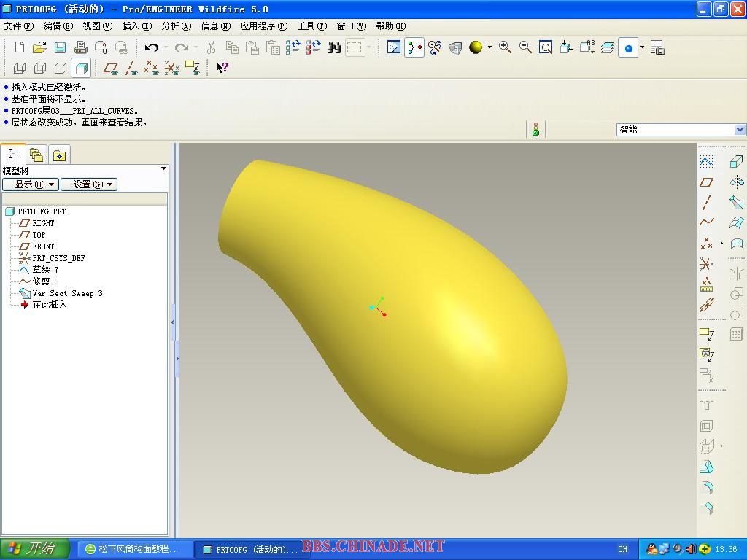Open the layers stack icon
747x560 pixels.
pyautogui.click(x=608, y=48)
